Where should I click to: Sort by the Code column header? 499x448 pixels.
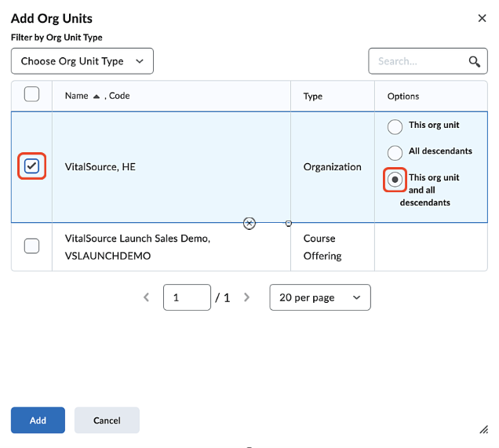[x=119, y=96]
